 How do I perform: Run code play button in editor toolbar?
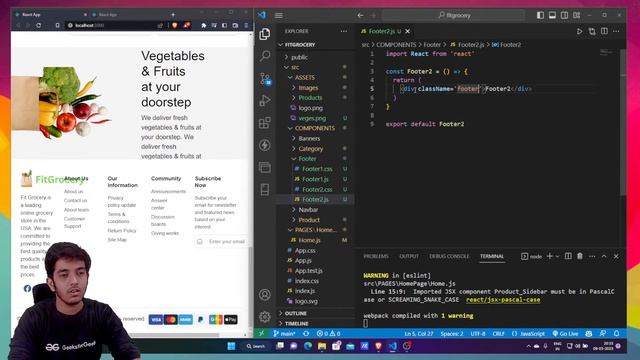[579, 31]
